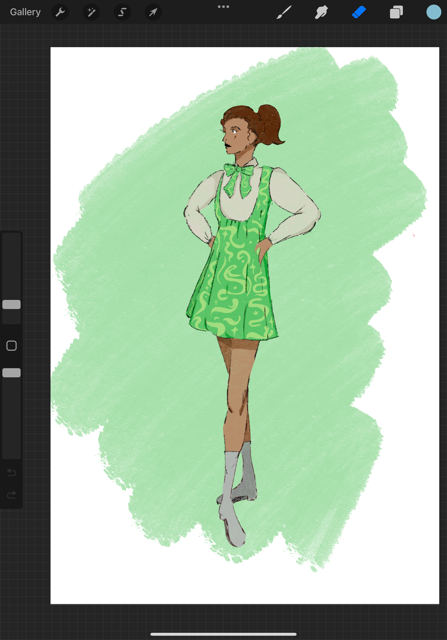Viewport: 447px width, 640px height.
Task: Open the light blue color picker
Action: (434, 12)
